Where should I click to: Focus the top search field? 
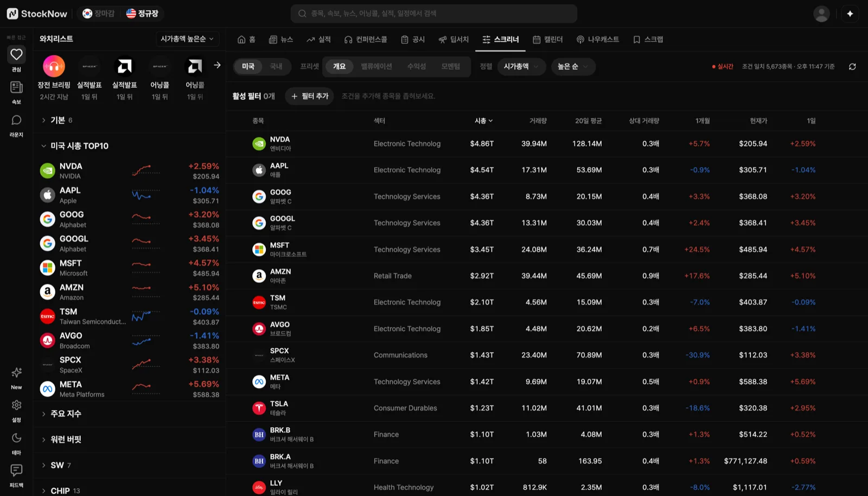coord(433,14)
